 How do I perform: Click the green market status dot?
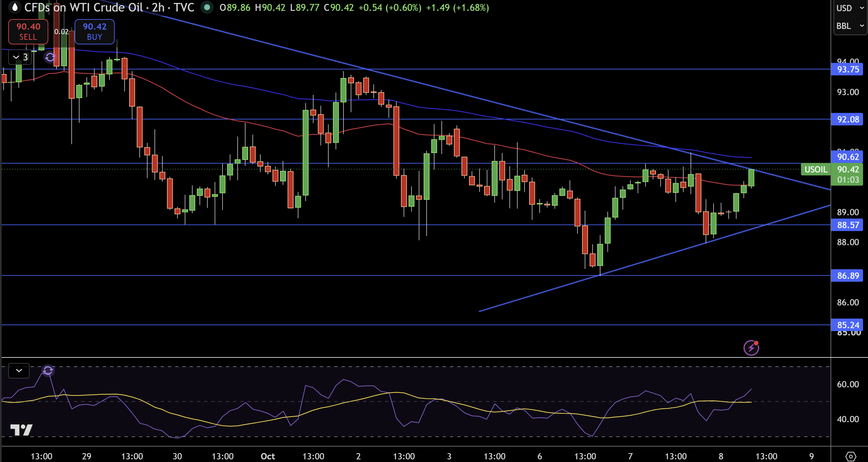pos(207,8)
